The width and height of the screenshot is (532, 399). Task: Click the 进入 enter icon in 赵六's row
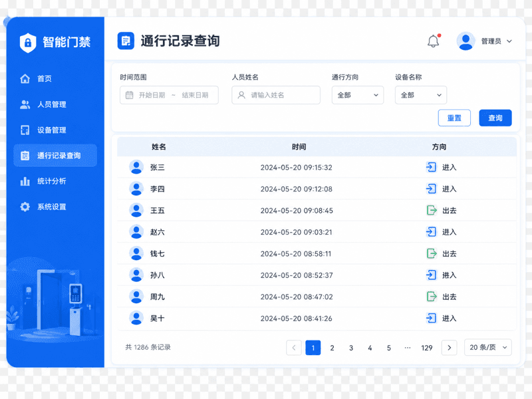coord(431,232)
